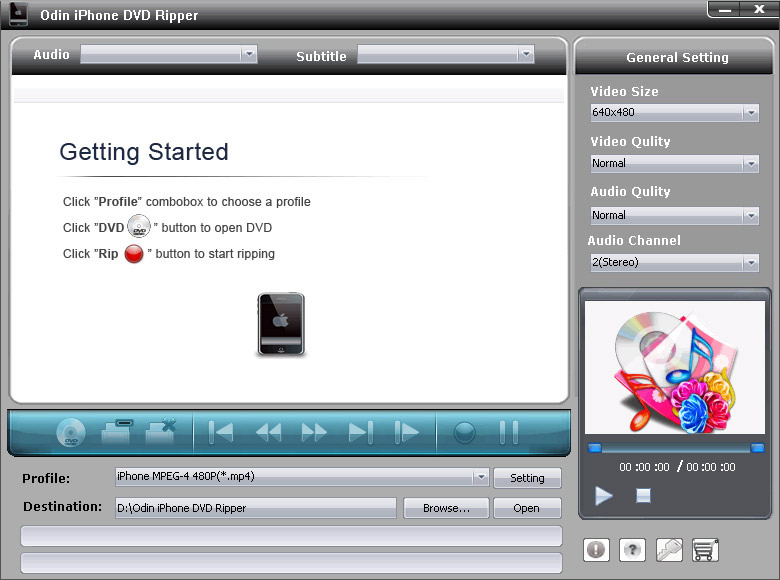Click the "Getting Started" heading

point(144,152)
